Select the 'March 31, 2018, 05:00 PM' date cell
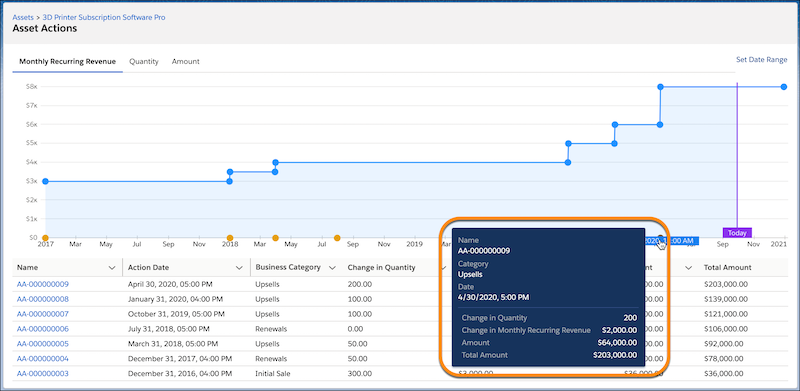Viewport: 800px width, 391px height. pyautogui.click(x=173, y=344)
